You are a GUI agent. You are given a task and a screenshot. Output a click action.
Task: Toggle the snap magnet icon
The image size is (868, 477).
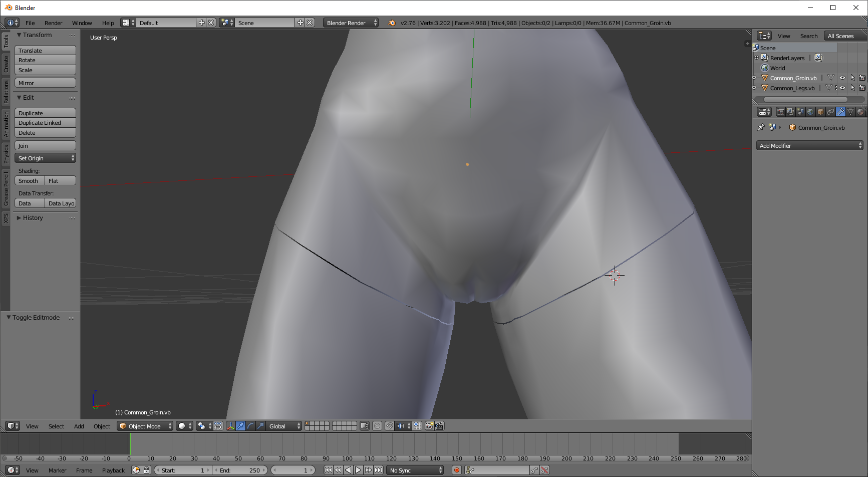click(x=389, y=426)
